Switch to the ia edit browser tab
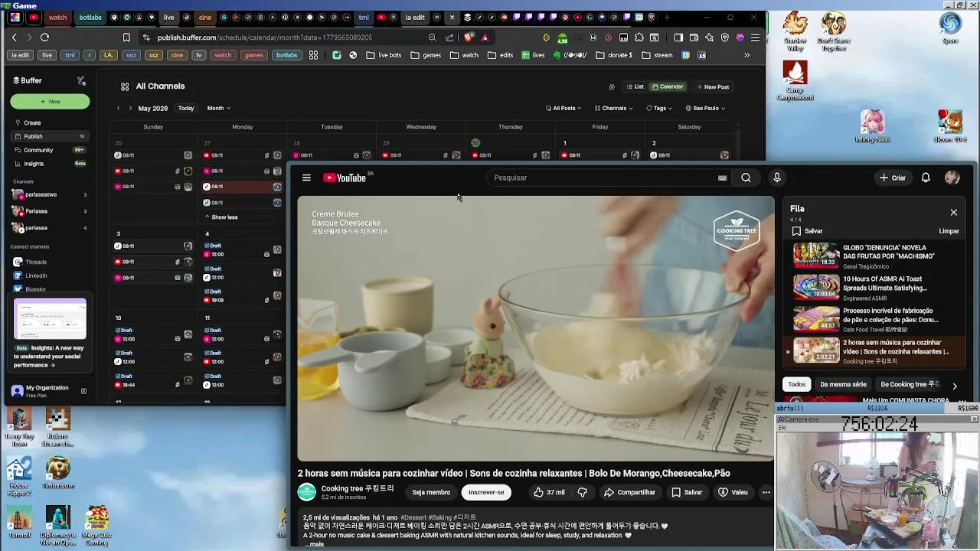 (x=414, y=17)
